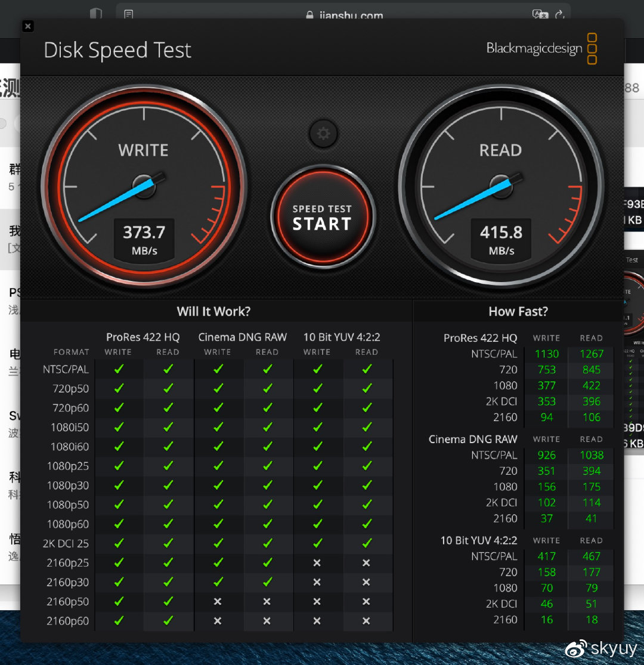Screen dimensions: 644x665
Task: Click Cinema DNG read cross in 2160p60 row
Action: tap(267, 621)
